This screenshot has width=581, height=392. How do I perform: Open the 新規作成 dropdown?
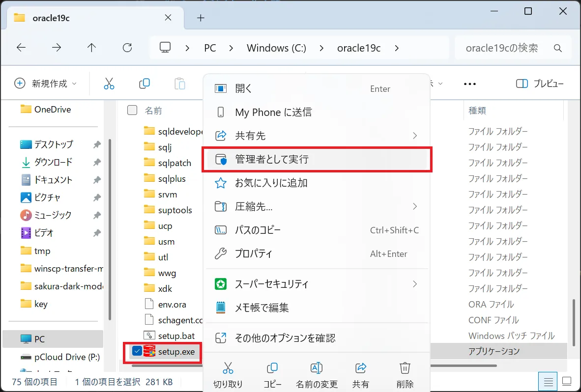pyautogui.click(x=46, y=84)
